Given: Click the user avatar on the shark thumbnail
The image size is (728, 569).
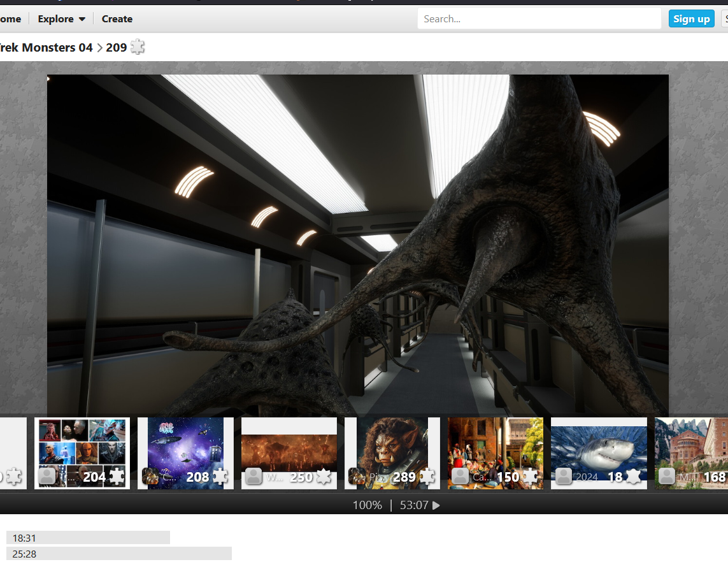Looking at the screenshot, I should coord(564,477).
